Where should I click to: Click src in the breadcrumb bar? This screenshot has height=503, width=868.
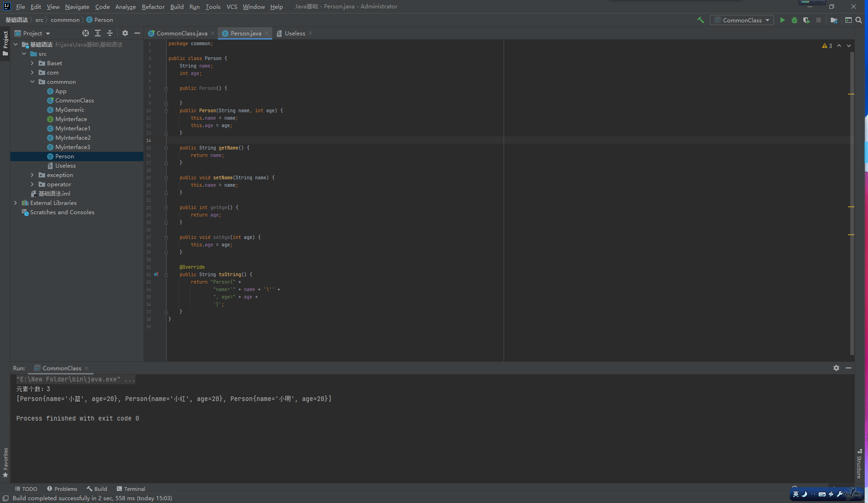(x=39, y=20)
